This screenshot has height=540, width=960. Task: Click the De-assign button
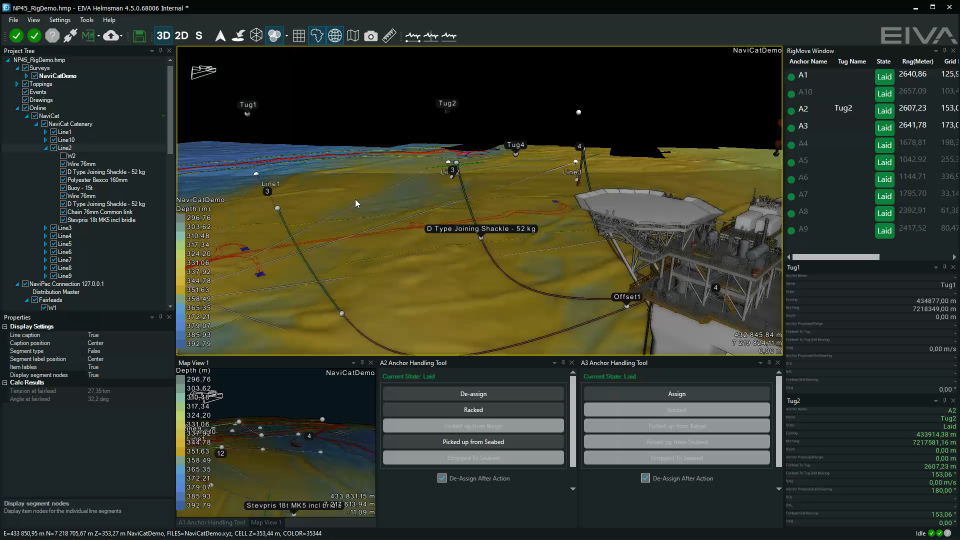tap(473, 394)
